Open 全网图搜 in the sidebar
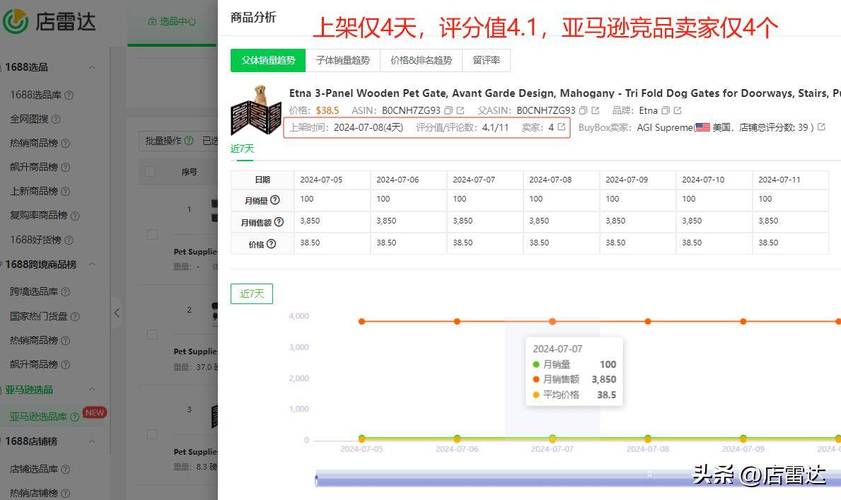The image size is (841, 500). tap(29, 119)
